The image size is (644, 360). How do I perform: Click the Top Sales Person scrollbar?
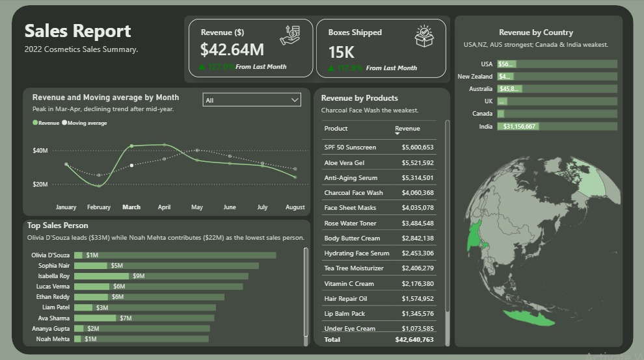click(x=306, y=292)
